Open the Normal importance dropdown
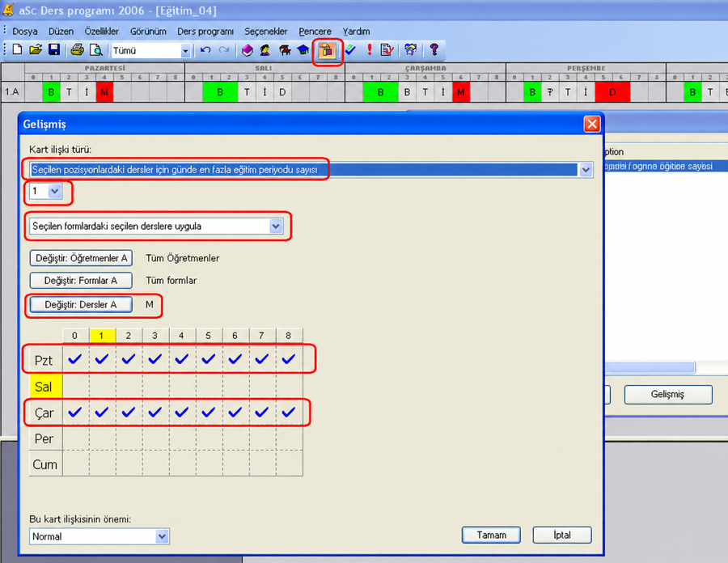The image size is (728, 563). [x=162, y=536]
